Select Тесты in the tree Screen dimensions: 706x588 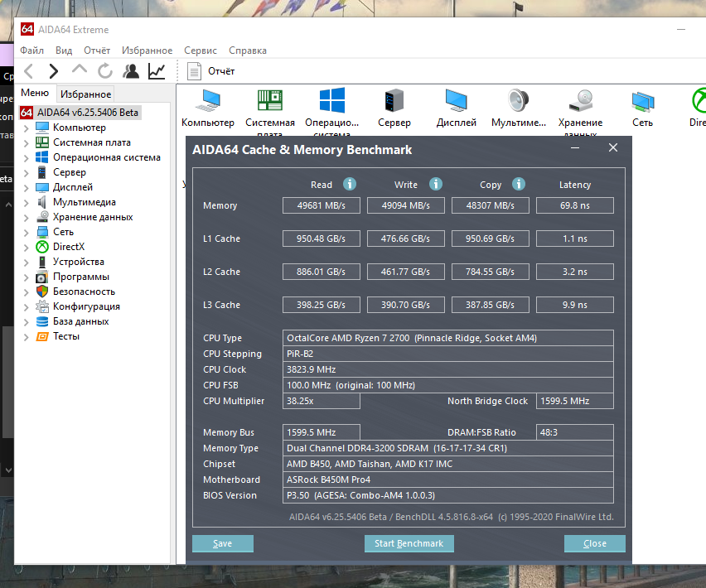click(x=65, y=336)
